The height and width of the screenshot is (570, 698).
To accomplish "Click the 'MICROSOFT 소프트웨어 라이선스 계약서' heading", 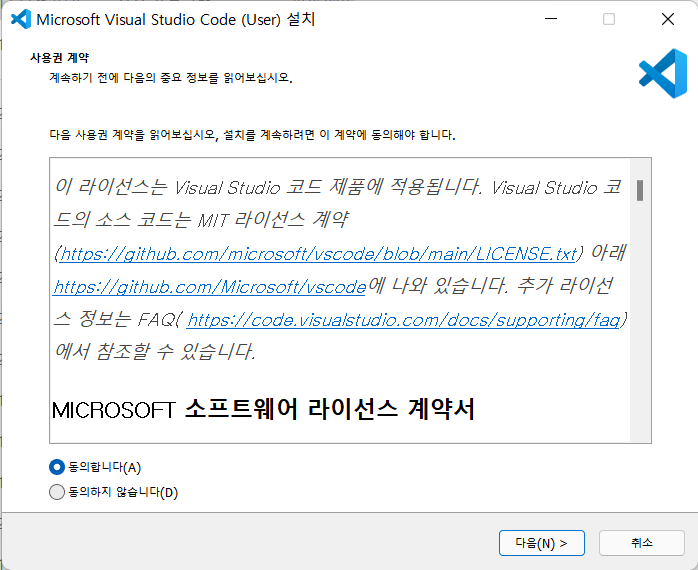I will click(263, 409).
